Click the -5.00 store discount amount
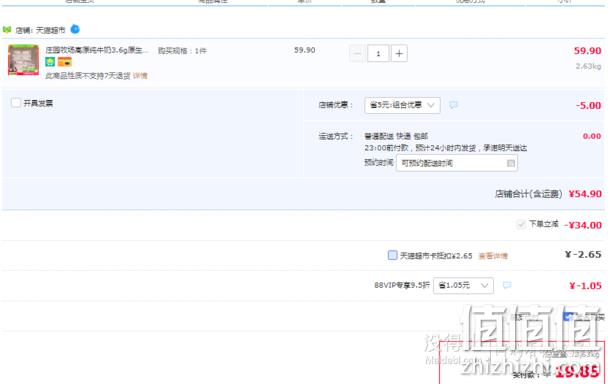Screen dimensions: 610x384 click(x=588, y=105)
